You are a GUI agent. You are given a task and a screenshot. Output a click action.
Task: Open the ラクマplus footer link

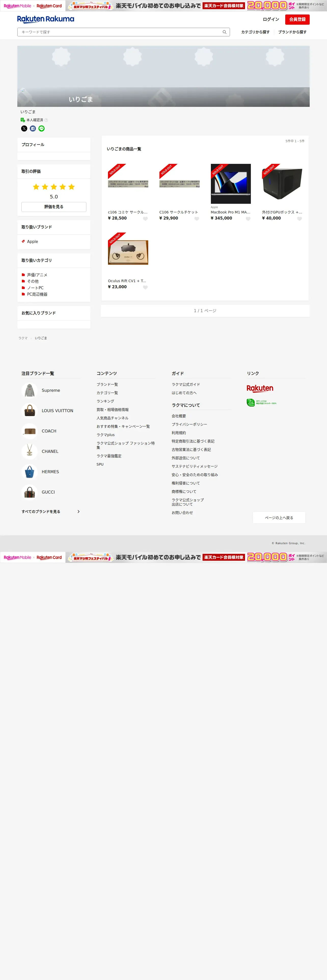point(105,435)
